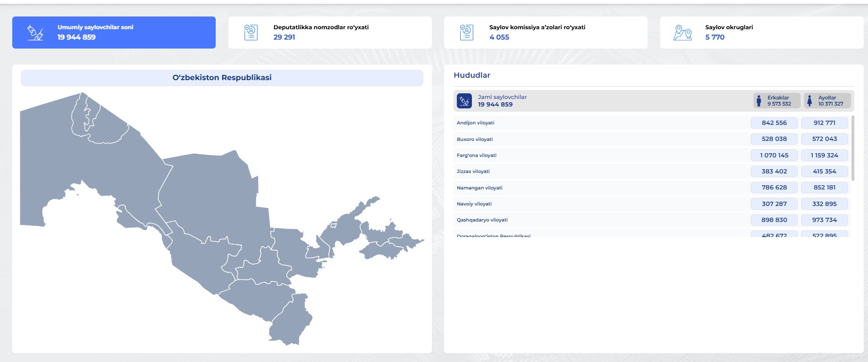Open Farg'ona viloyati in regions list
The height and width of the screenshot is (362, 868).
click(x=477, y=156)
